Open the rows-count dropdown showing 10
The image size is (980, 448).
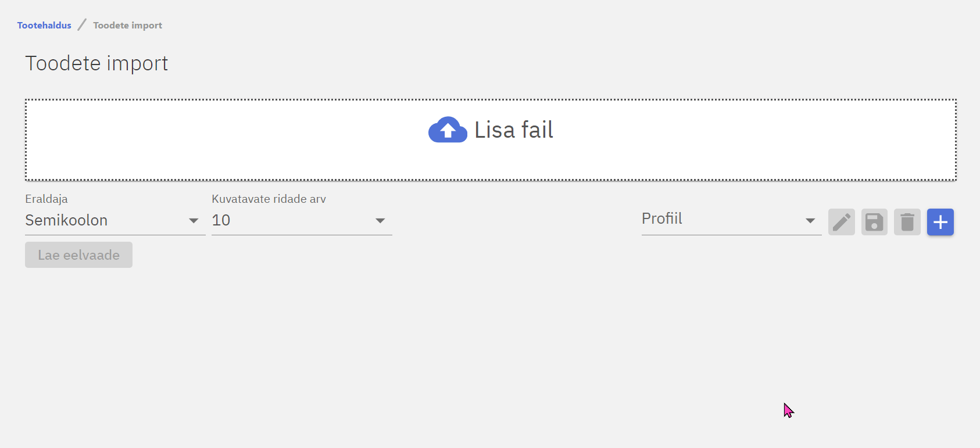point(291,221)
